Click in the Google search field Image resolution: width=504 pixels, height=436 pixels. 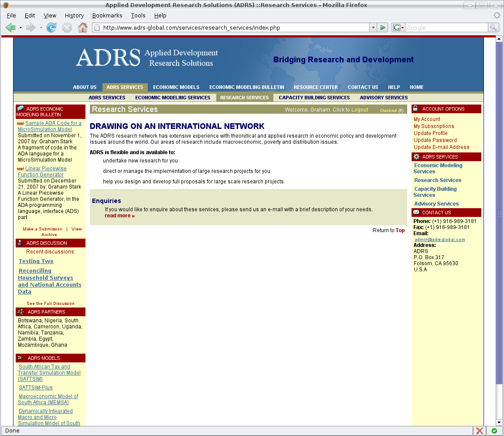point(446,28)
